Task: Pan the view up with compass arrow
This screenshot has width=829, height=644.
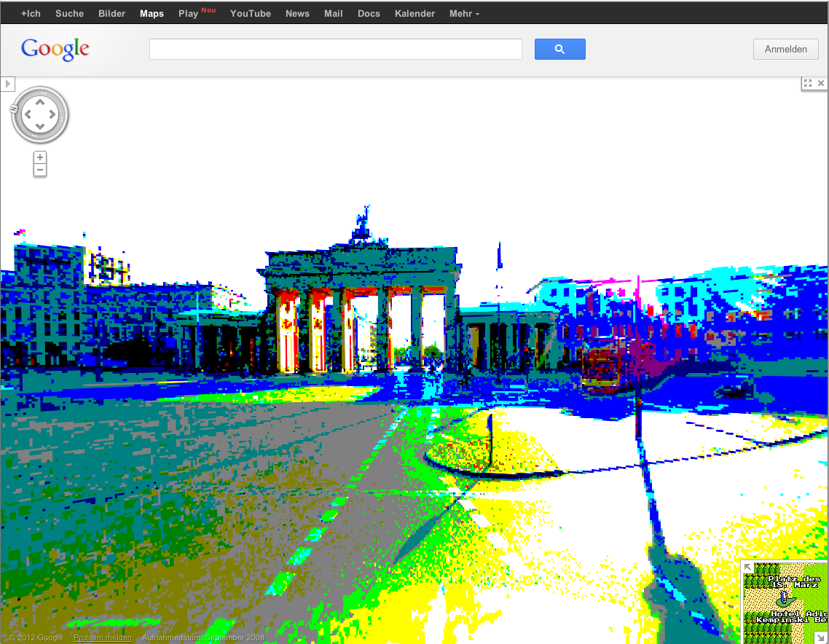Action: point(40,102)
